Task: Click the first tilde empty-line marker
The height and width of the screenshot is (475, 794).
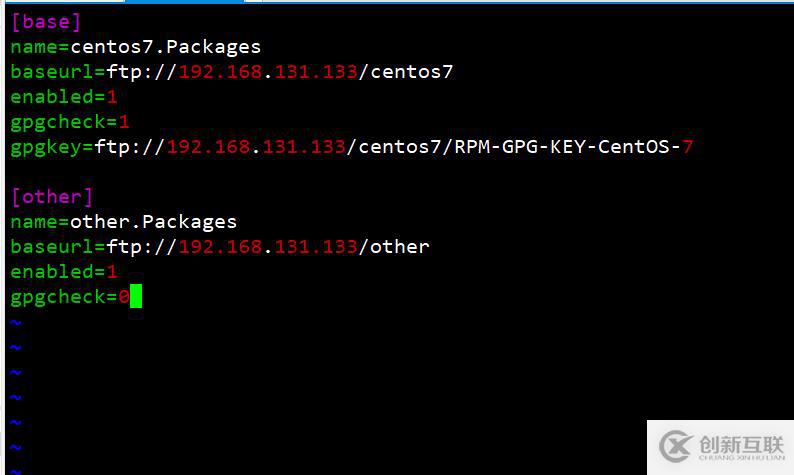Action: tap(16, 322)
